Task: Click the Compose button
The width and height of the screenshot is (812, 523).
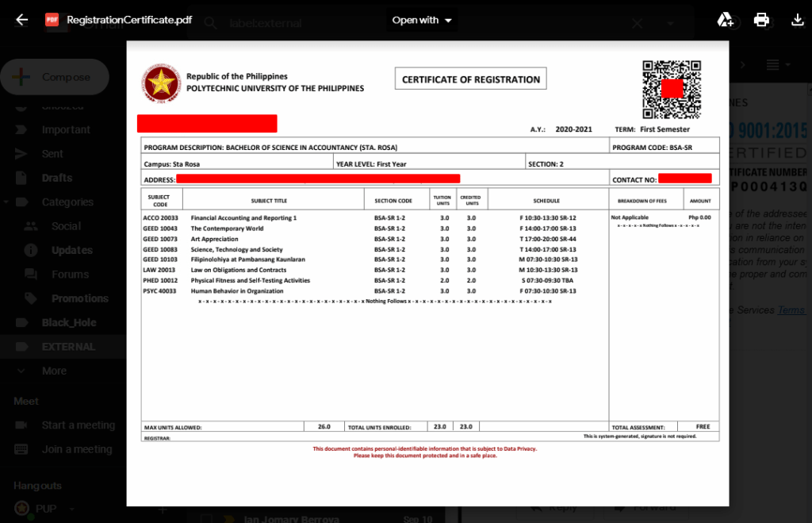Action: click(x=56, y=77)
